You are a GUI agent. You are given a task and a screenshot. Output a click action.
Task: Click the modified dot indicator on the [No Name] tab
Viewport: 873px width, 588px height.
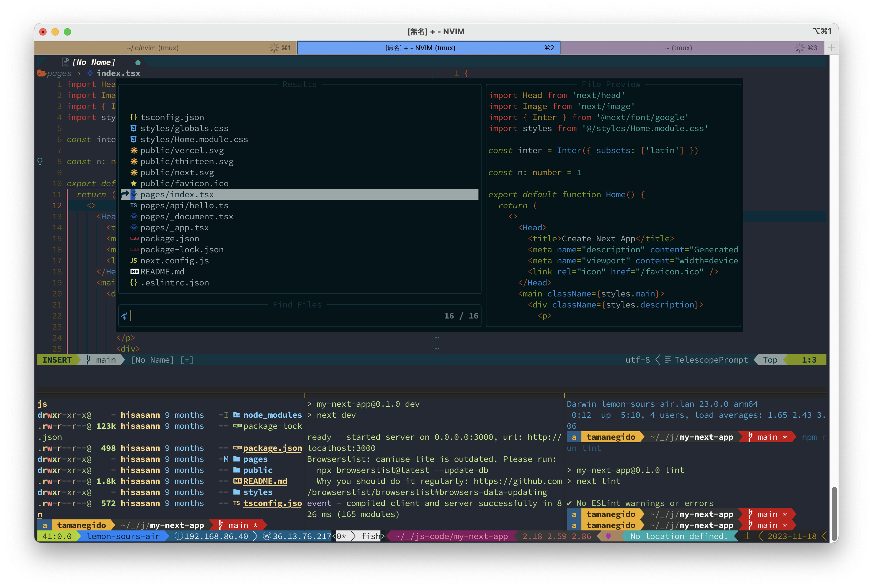coord(138,62)
